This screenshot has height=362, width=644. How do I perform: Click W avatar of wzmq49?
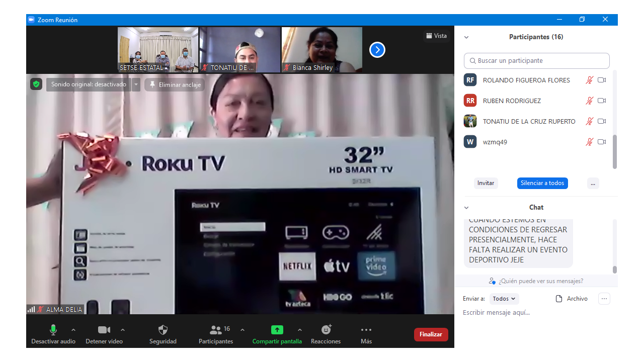[470, 142]
